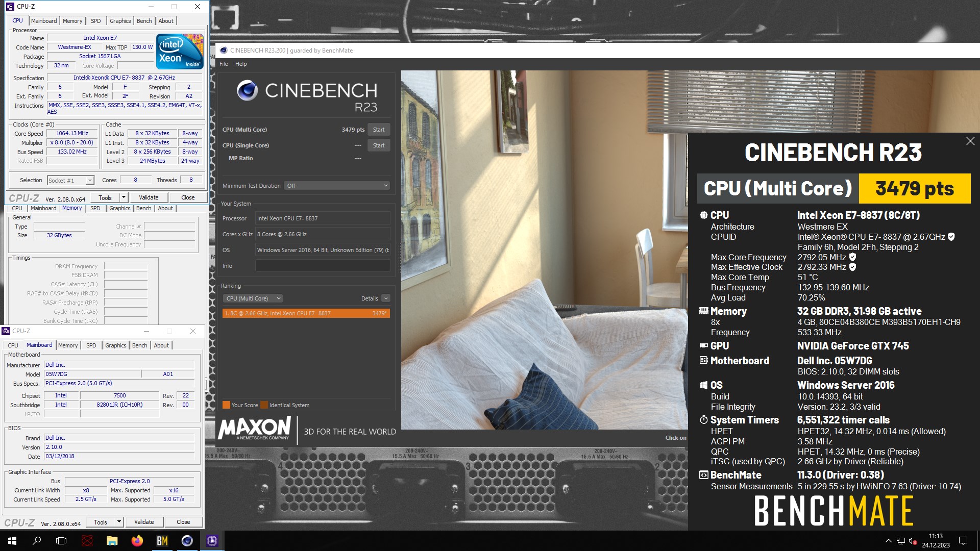Open muted volume tray icon
Screen dimensions: 980x551
coord(913,541)
